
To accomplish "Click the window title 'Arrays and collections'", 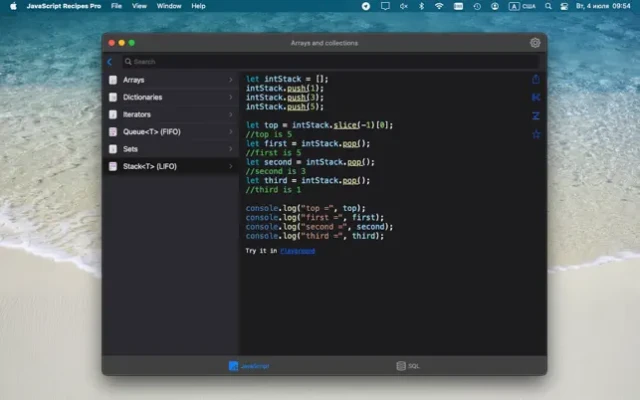I will (x=324, y=43).
